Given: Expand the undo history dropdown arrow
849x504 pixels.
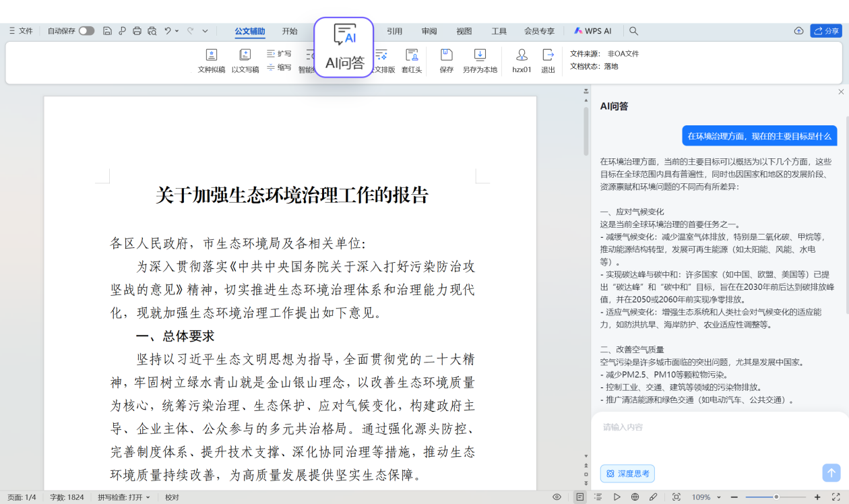Looking at the screenshot, I should [x=177, y=31].
